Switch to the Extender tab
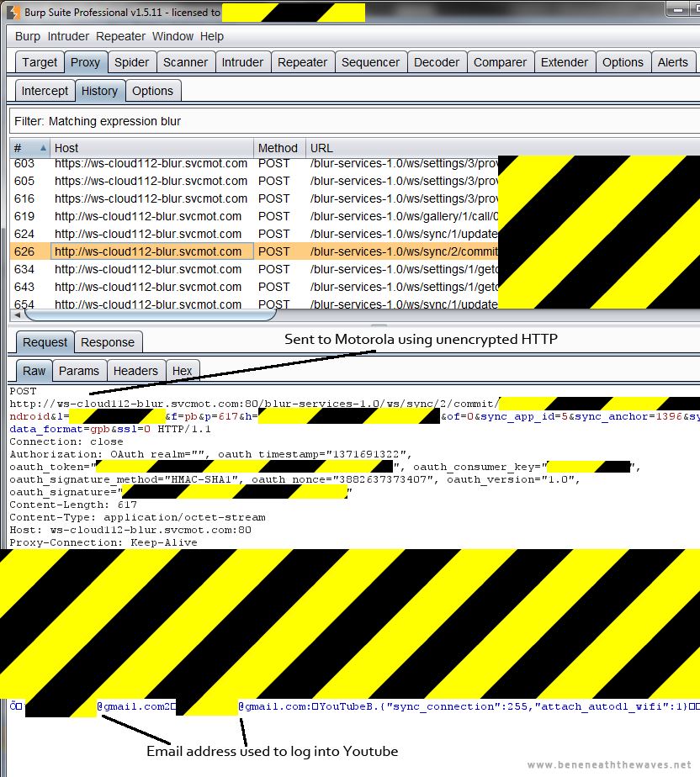The height and width of the screenshot is (777, 700). pos(565,62)
